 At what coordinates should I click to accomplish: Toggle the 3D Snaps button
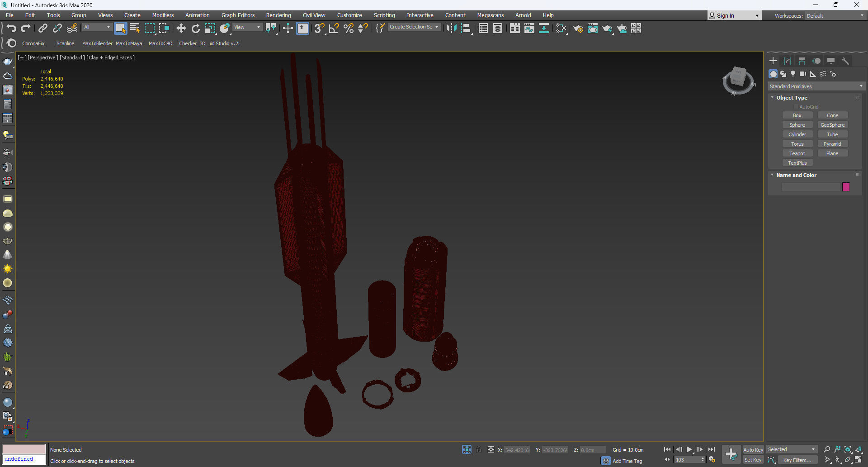(x=319, y=29)
